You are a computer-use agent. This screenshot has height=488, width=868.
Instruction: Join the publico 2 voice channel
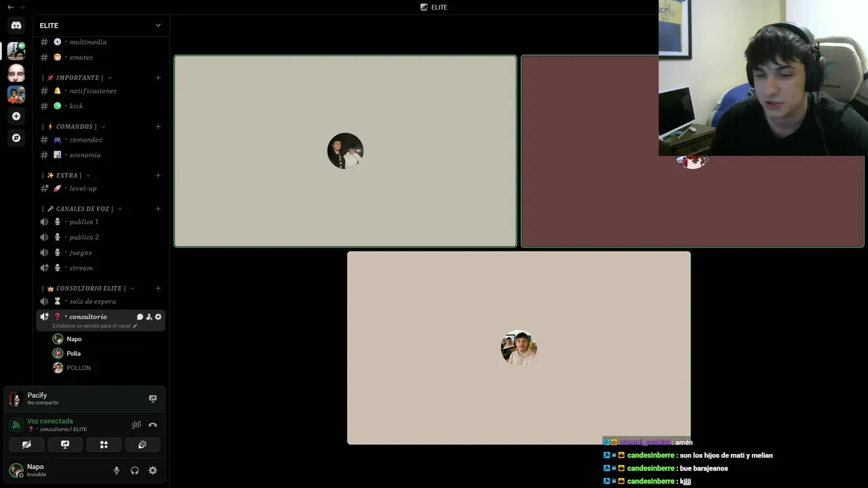tap(100, 237)
